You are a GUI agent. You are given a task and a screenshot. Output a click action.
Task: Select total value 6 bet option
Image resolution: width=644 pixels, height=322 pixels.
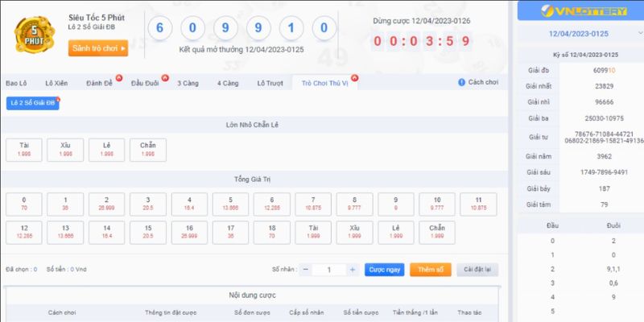point(272,204)
